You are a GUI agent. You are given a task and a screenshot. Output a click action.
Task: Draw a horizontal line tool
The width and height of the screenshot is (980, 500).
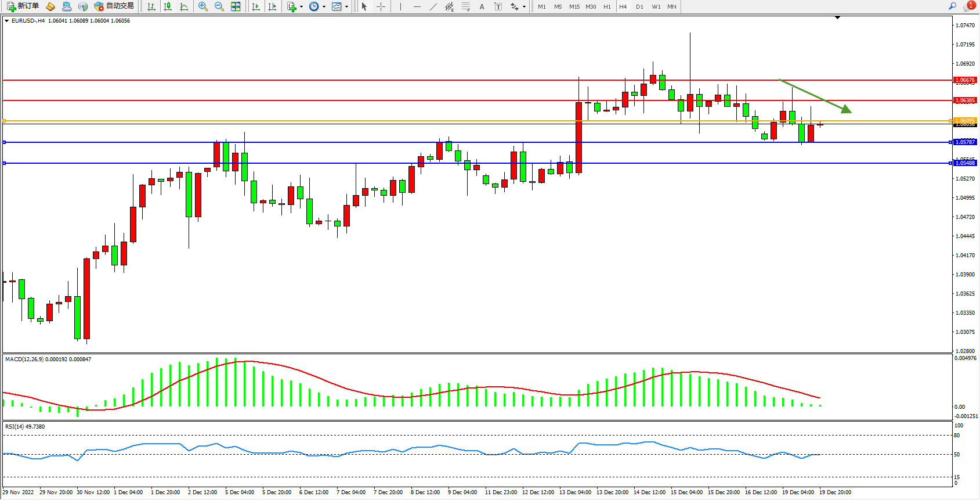coord(417,6)
